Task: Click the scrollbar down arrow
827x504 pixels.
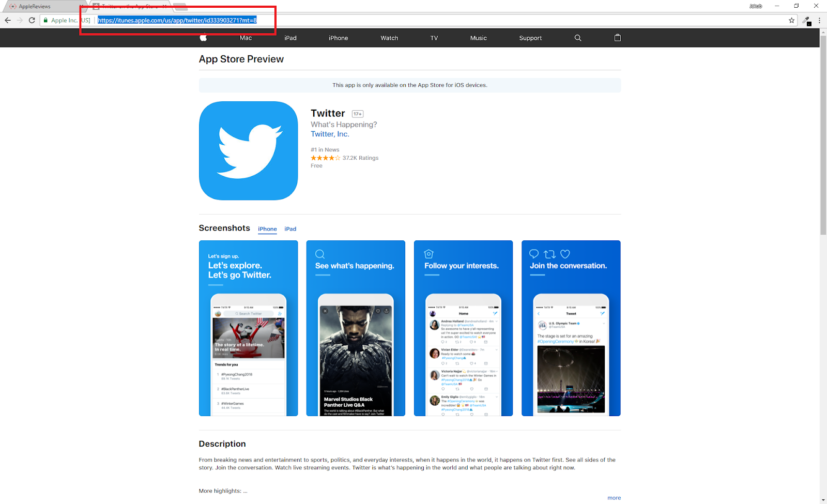Action: [823, 500]
